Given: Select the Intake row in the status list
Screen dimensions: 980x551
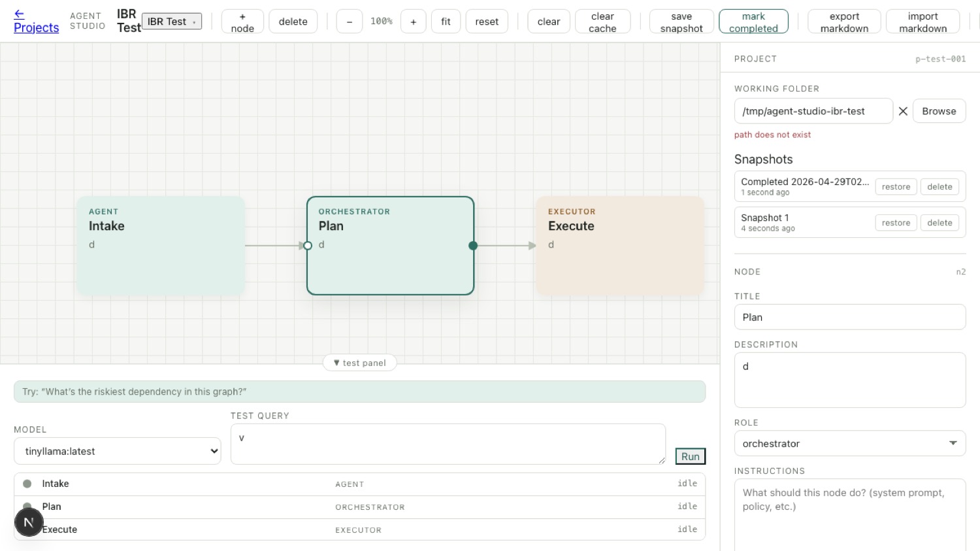Looking at the screenshot, I should tap(359, 484).
